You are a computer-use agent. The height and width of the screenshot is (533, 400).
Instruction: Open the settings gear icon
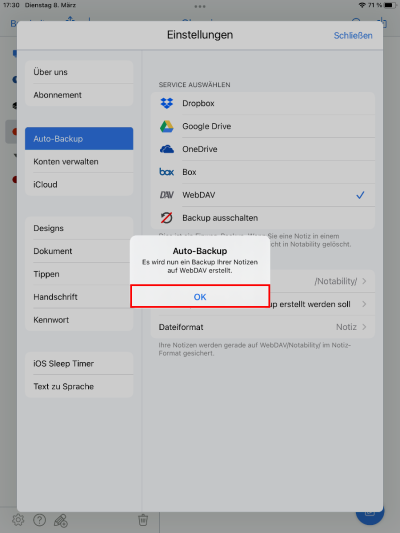point(18,520)
